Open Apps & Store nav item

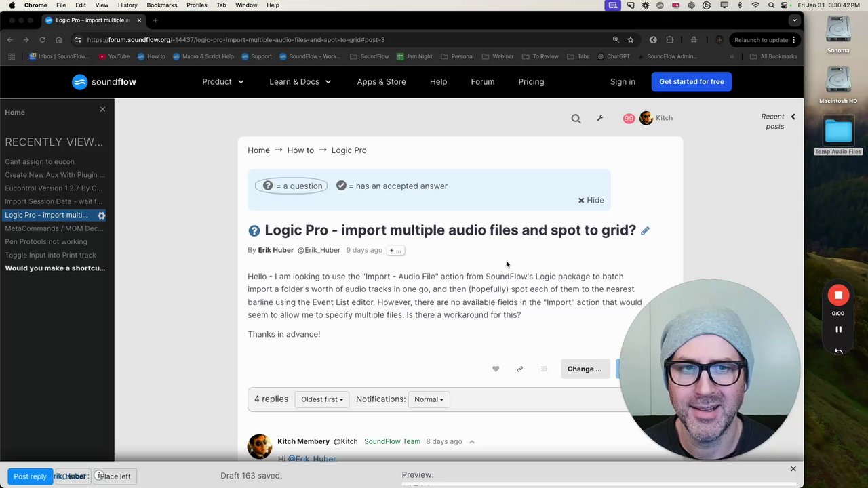pos(381,82)
